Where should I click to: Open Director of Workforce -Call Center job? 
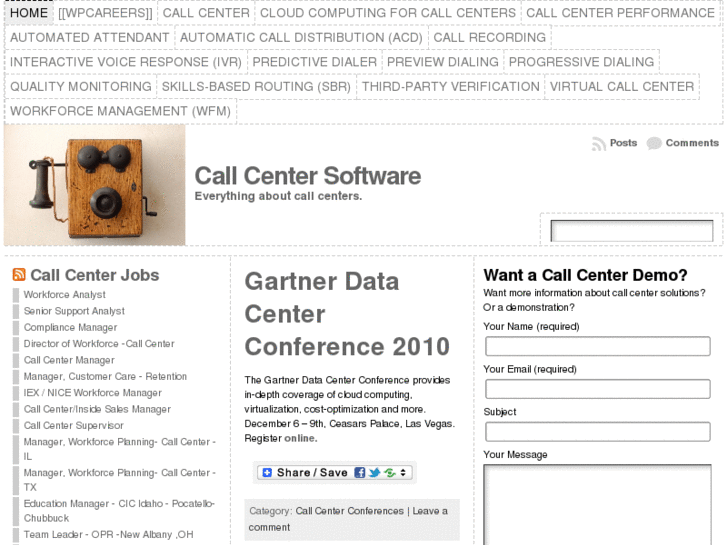(x=99, y=344)
